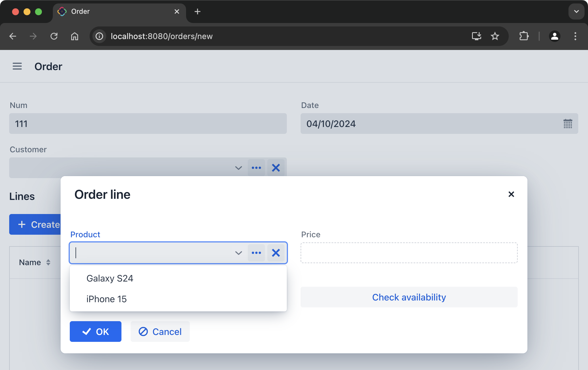Click the hamburger menu icon
This screenshot has height=370, width=588.
17,66
